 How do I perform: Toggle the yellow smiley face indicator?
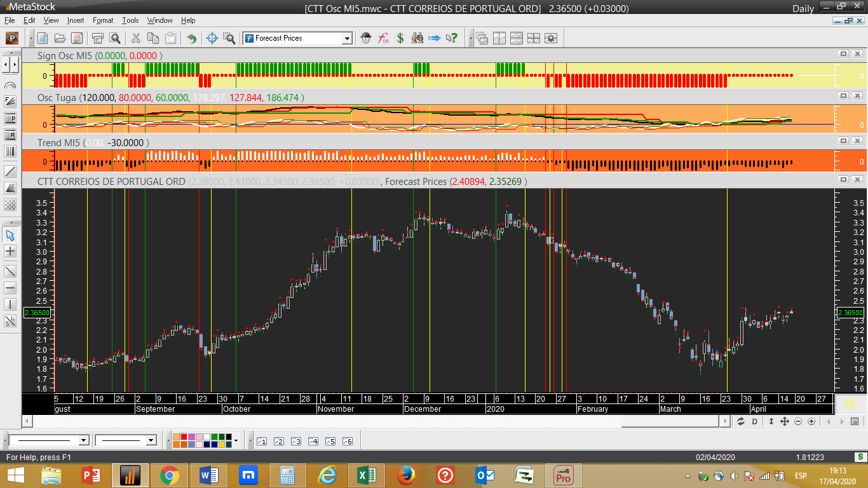[850, 403]
